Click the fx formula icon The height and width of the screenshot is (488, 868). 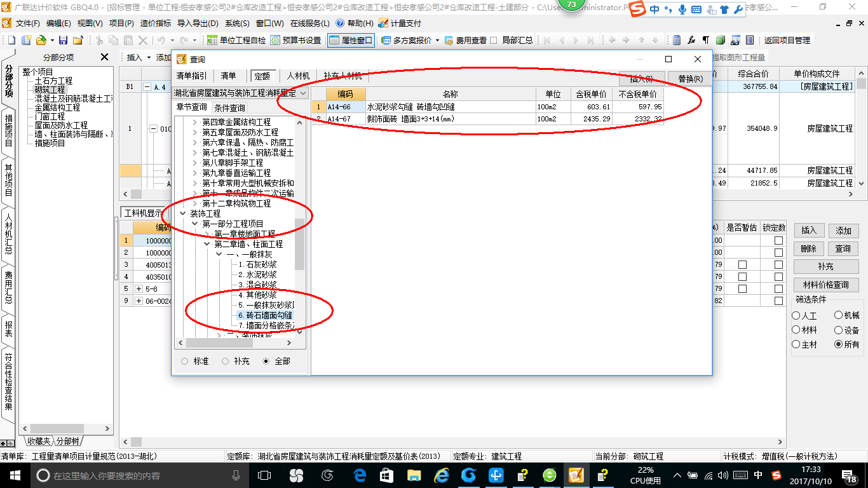tap(691, 40)
